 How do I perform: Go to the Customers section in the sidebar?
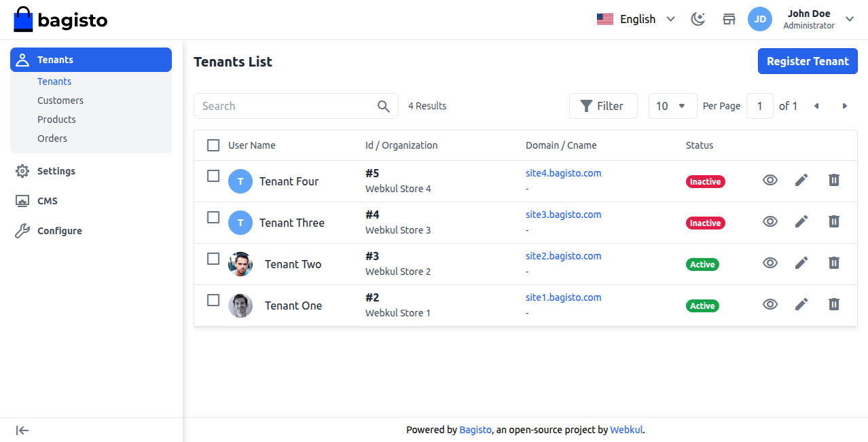pos(60,100)
